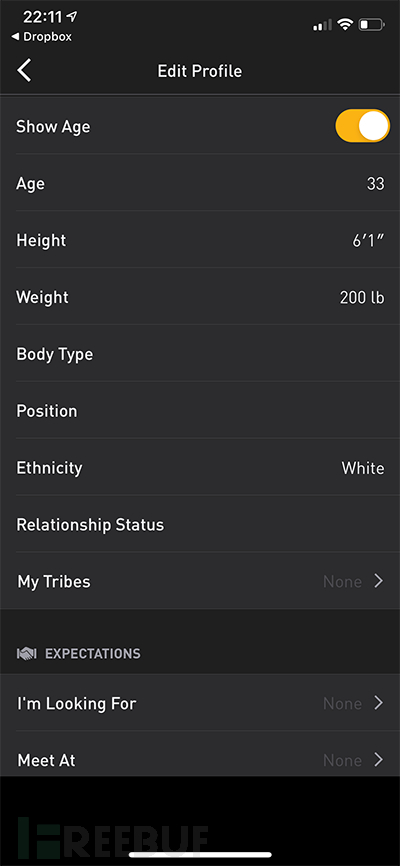The width and height of the screenshot is (400, 866).
Task: Tap the cellular signal bars icon
Action: point(323,25)
